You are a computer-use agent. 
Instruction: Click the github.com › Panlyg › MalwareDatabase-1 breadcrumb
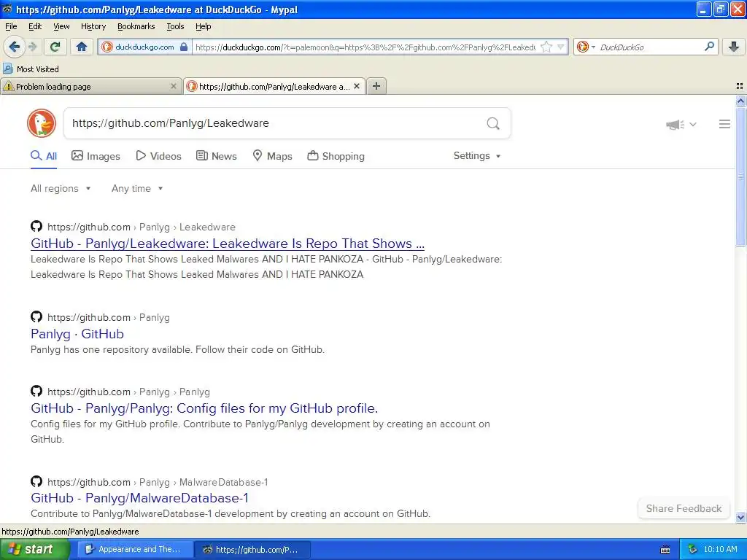click(158, 483)
